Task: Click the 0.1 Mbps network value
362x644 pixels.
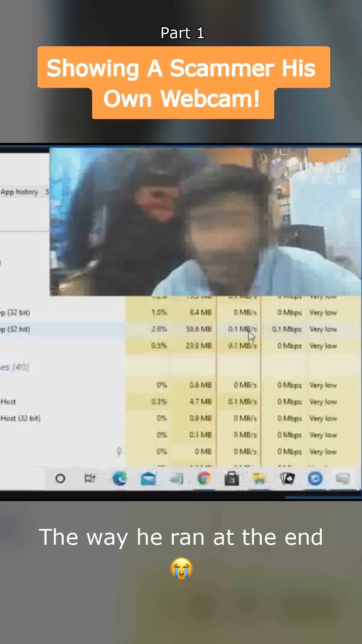Action: click(287, 329)
